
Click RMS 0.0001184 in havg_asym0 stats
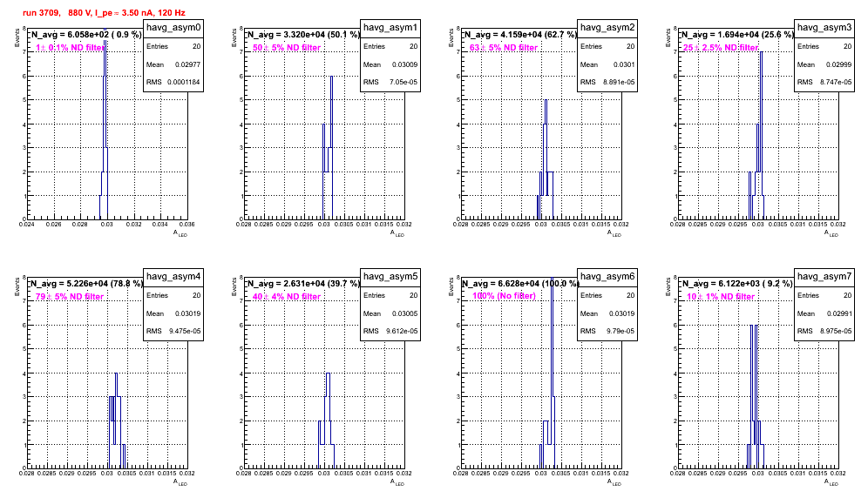(x=173, y=83)
